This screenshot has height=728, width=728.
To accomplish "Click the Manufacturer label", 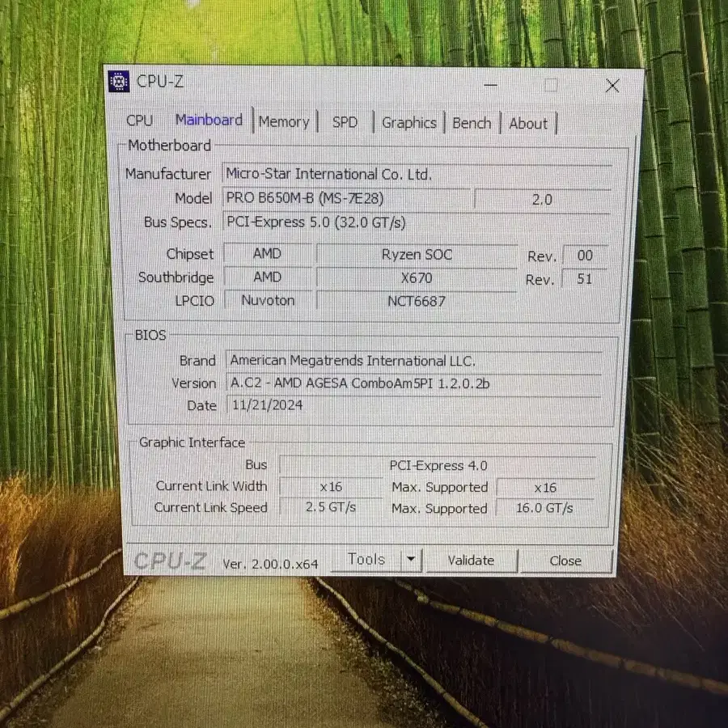I will tap(168, 174).
